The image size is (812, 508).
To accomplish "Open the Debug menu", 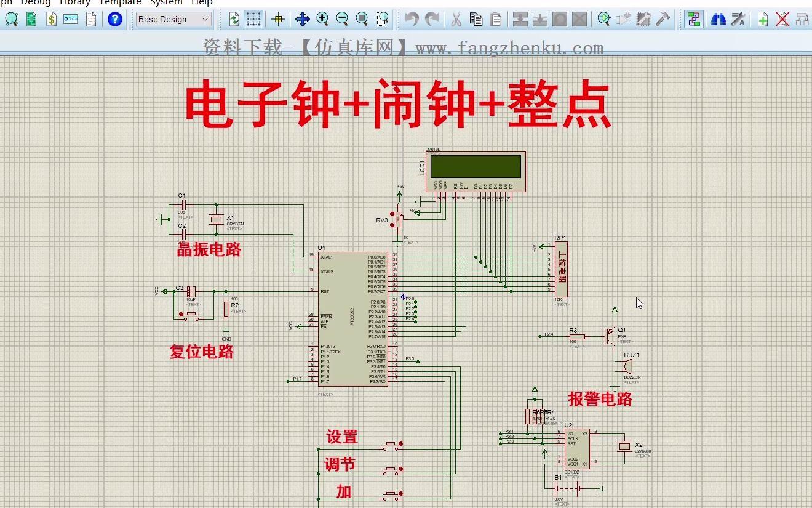I will 36,2.
